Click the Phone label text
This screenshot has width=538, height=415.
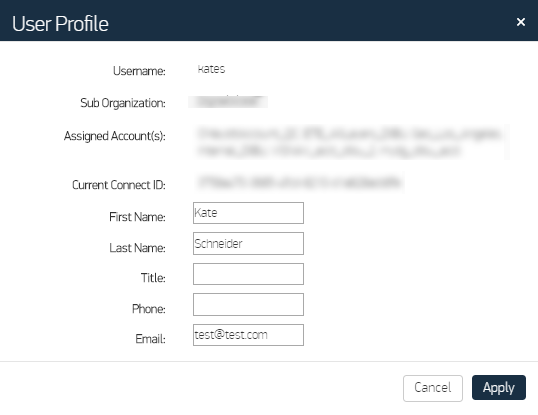(x=149, y=309)
